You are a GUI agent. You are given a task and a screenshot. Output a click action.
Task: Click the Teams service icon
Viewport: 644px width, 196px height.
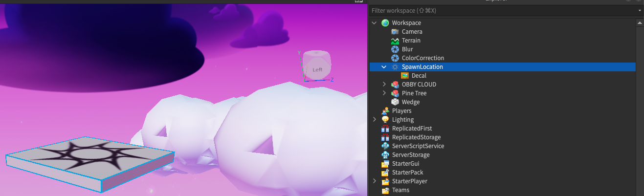tap(385, 190)
